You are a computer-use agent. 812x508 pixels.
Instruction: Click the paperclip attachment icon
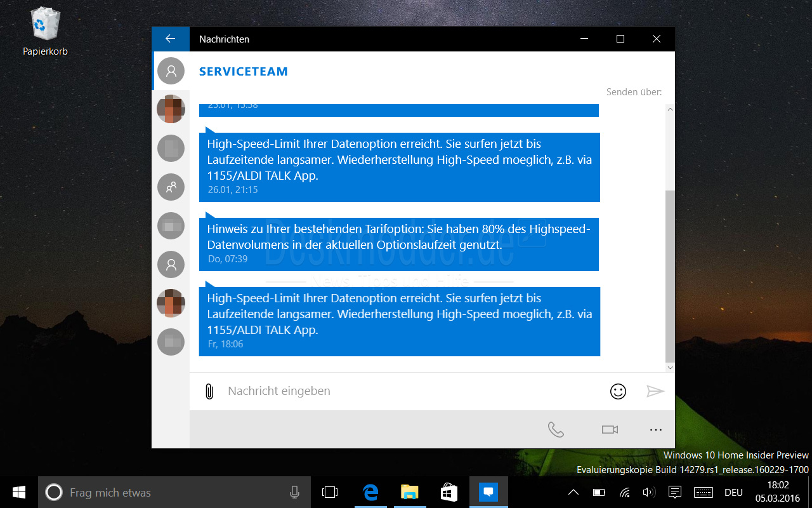[209, 391]
